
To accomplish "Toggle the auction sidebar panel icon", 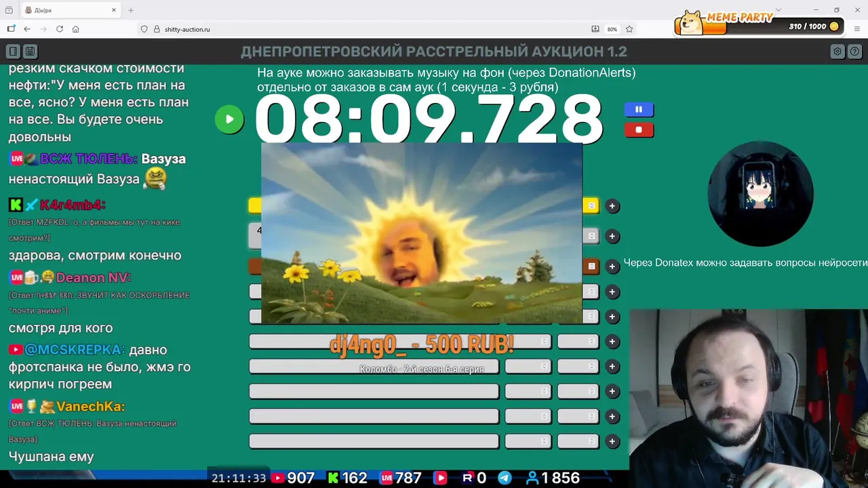I will pos(13,52).
